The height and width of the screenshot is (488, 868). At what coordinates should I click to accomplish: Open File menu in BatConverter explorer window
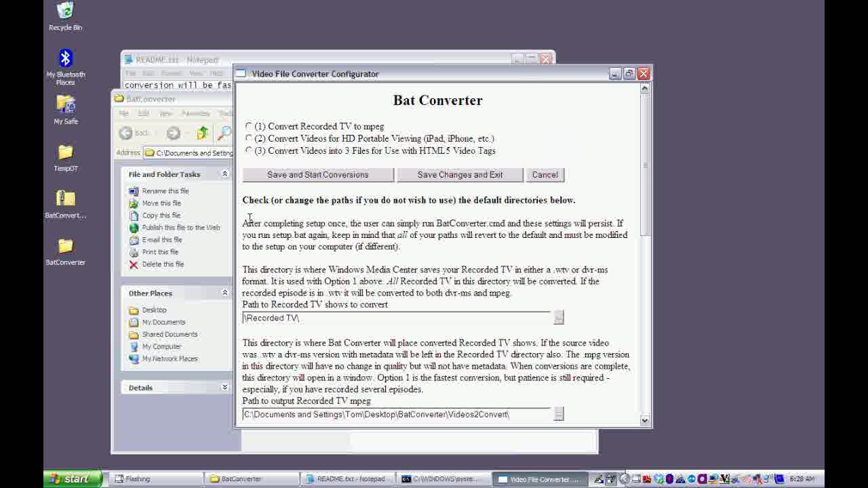[x=123, y=113]
